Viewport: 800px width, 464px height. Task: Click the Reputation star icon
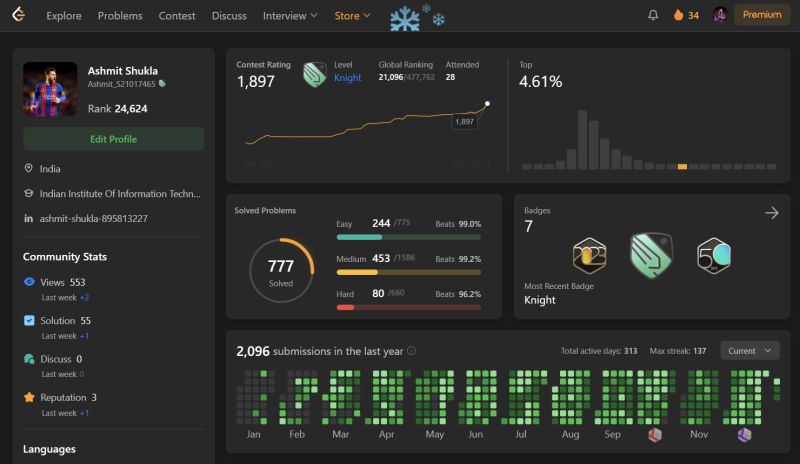pyautogui.click(x=29, y=397)
